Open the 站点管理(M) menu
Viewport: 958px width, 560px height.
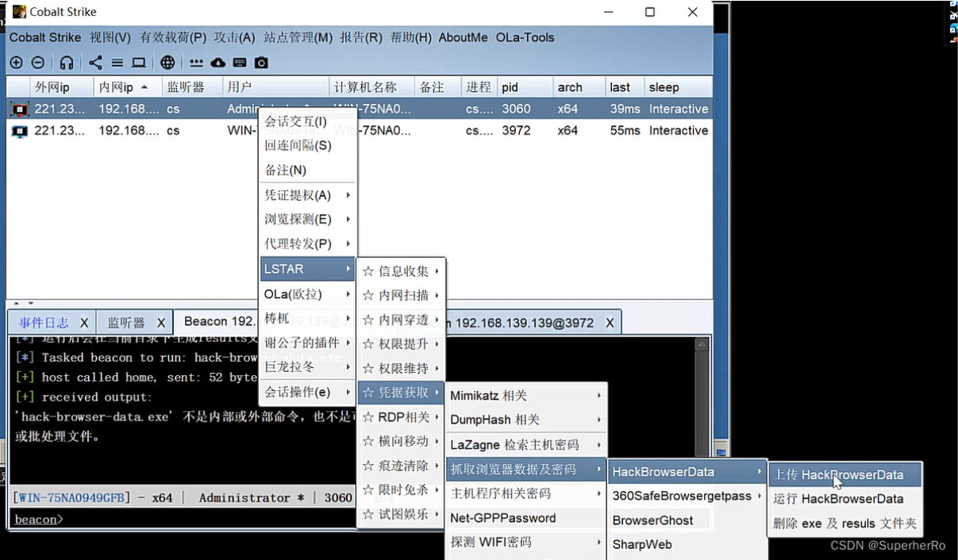coord(298,37)
